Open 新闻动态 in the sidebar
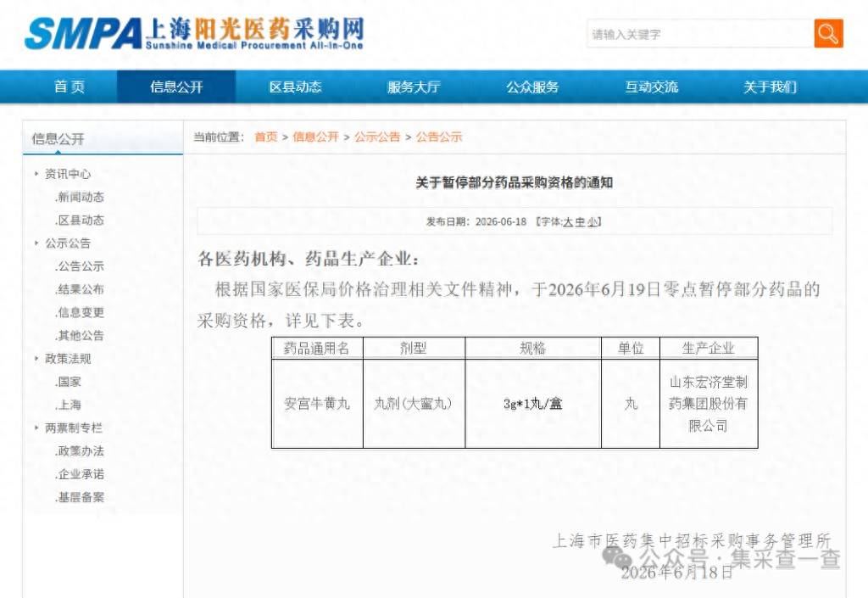Viewport: 868px width, 598px height. pyautogui.click(x=80, y=197)
